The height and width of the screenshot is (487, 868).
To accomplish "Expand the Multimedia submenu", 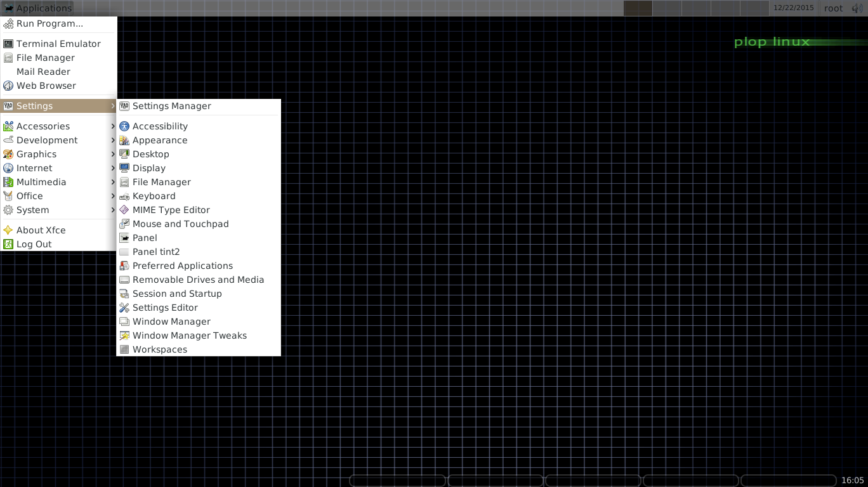I will click(x=58, y=182).
